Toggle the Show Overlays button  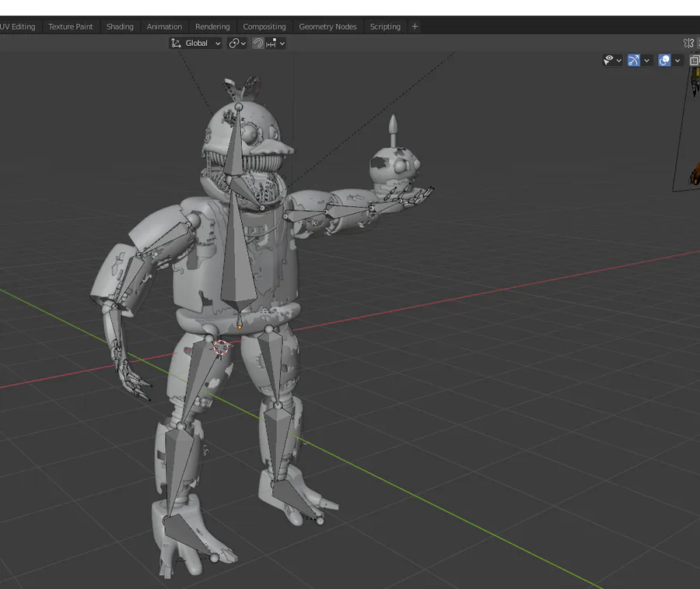click(x=664, y=60)
